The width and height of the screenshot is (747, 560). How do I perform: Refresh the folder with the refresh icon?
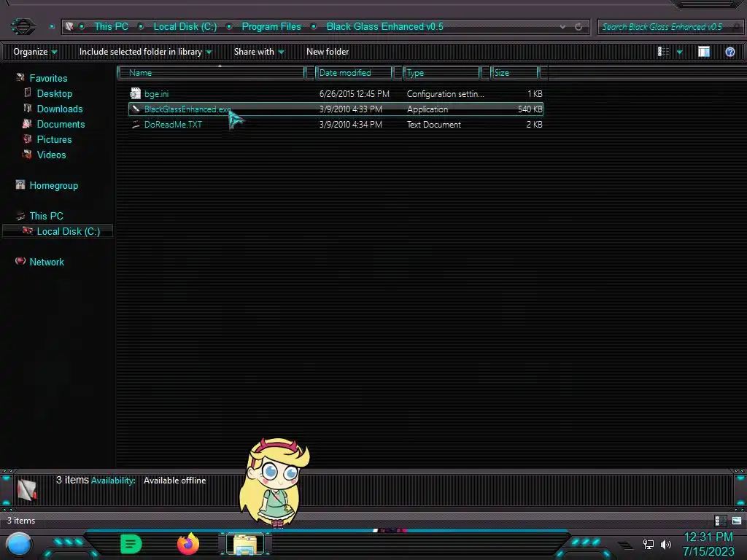pos(578,27)
